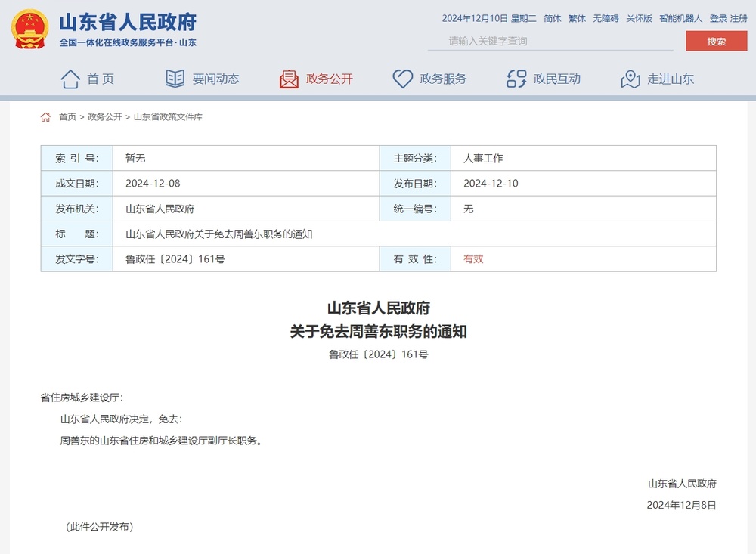Click the 发布机关 label cell
This screenshot has height=554, width=756.
click(76, 209)
